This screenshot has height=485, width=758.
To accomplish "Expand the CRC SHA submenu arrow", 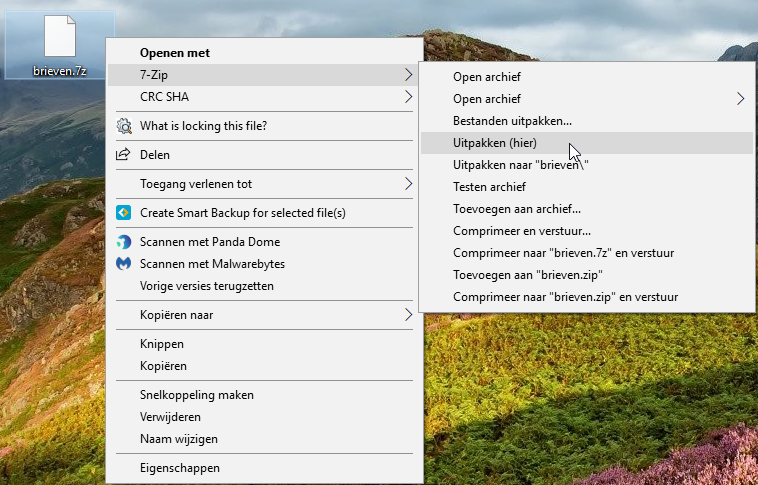I will point(408,97).
